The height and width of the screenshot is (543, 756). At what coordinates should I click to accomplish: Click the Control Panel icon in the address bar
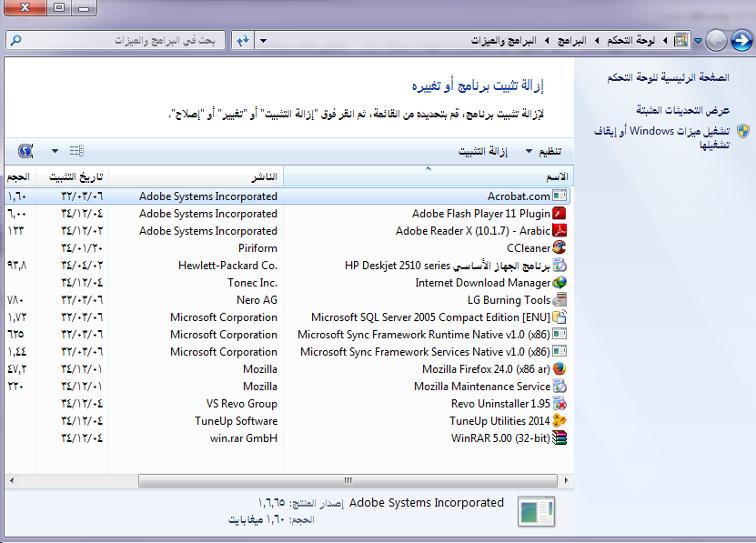[680, 41]
